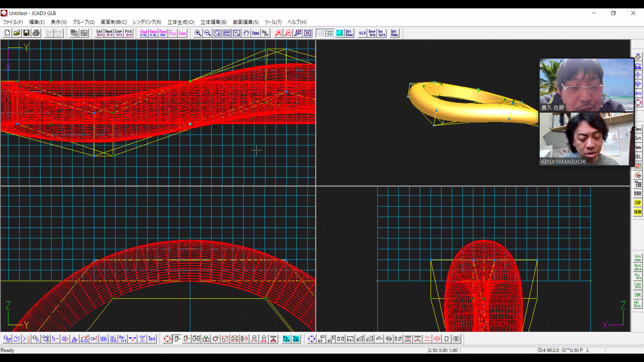Screen dimensions: 644x362
Task: Click the red zoom-in icon
Action: 278,33
